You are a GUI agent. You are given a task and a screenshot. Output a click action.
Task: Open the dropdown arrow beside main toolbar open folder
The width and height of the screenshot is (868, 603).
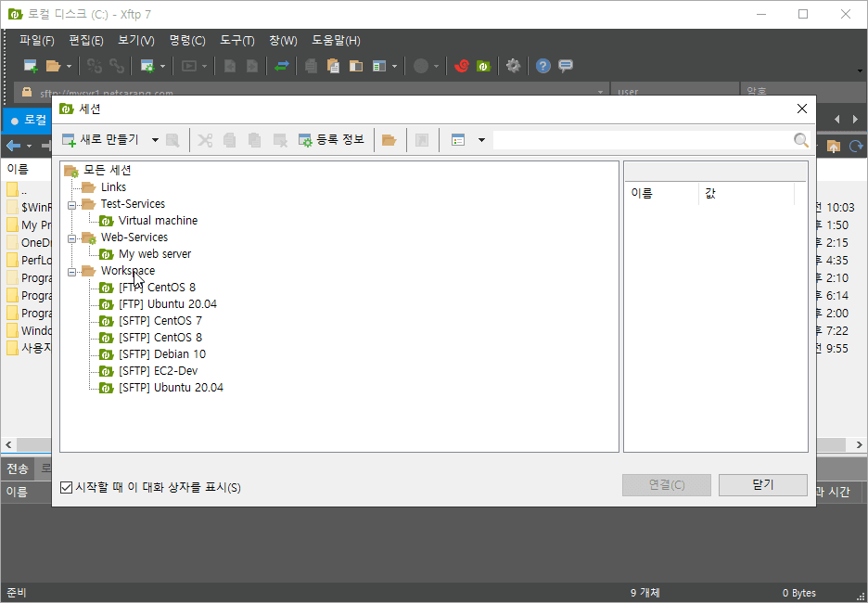click(x=69, y=67)
